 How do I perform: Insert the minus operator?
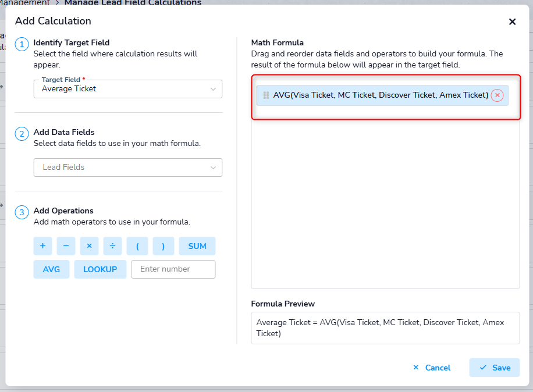pyautogui.click(x=66, y=246)
